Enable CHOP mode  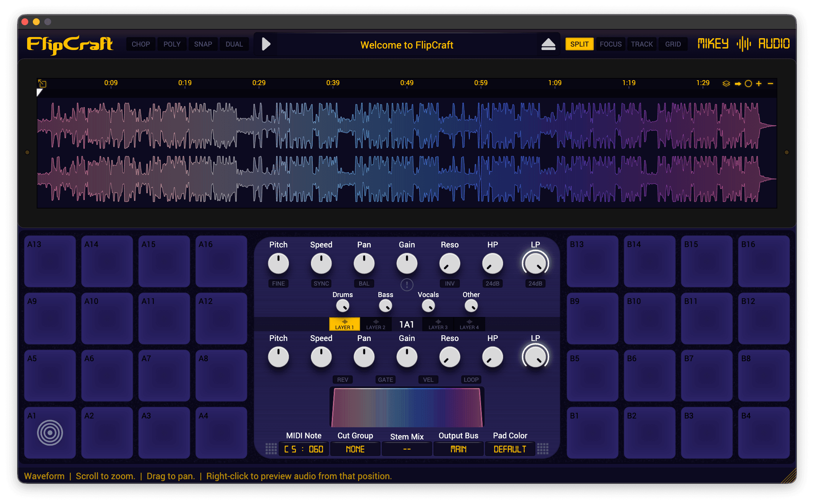pos(141,44)
